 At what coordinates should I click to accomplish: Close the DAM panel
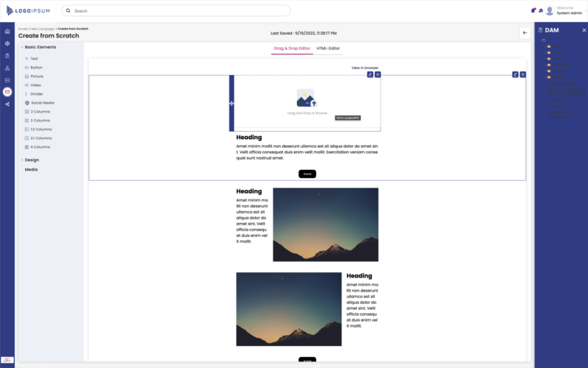[x=584, y=30]
